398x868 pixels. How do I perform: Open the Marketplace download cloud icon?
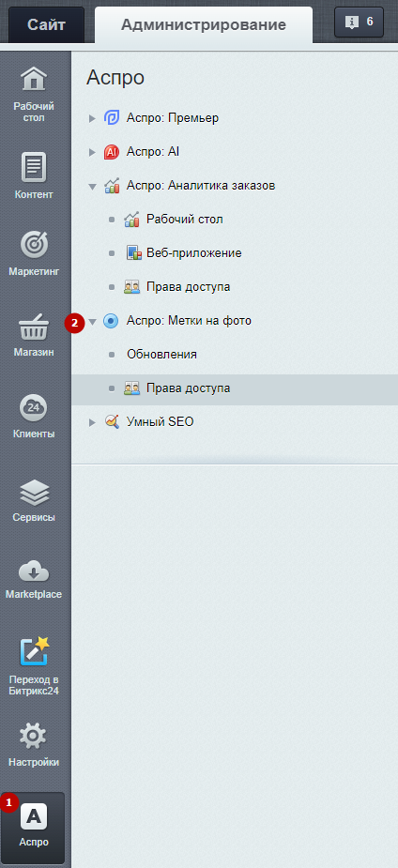pos(34,571)
